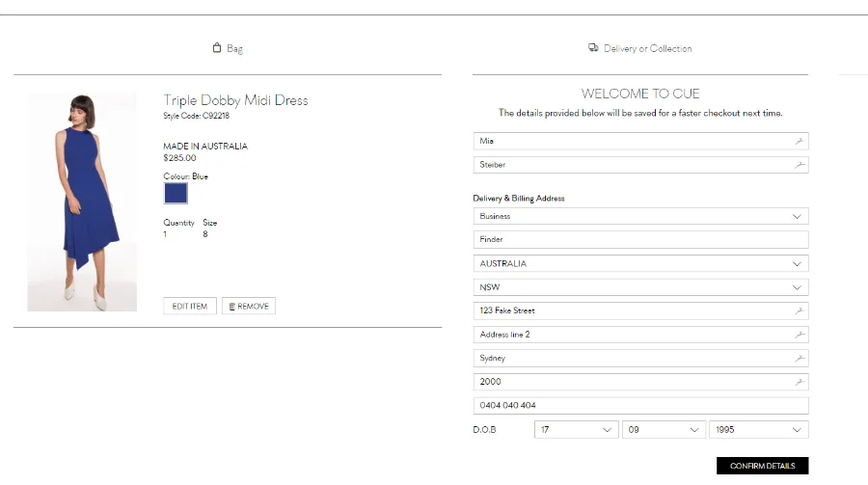Click the phone number field 0404 040 404
The width and height of the screenshot is (868, 485).
[640, 406]
